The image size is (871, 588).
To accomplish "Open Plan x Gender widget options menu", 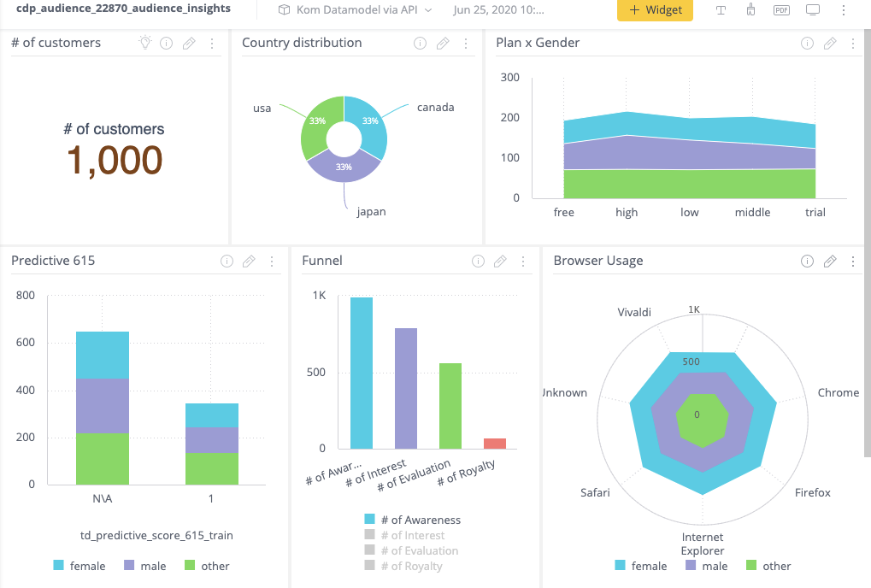I will (852, 43).
